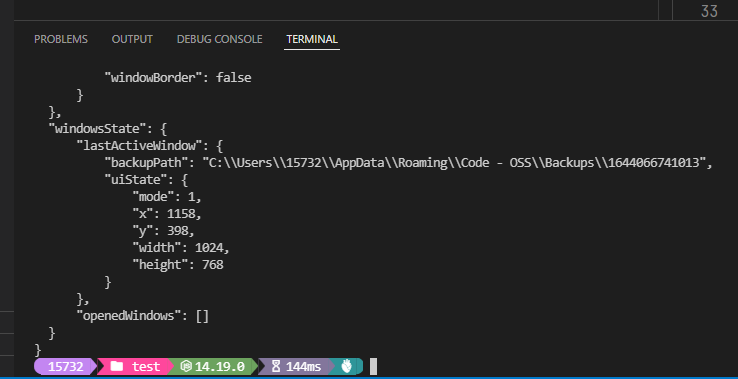This screenshot has height=379, width=738.
Task: Click the "width": 1024 line
Action: (x=181, y=248)
